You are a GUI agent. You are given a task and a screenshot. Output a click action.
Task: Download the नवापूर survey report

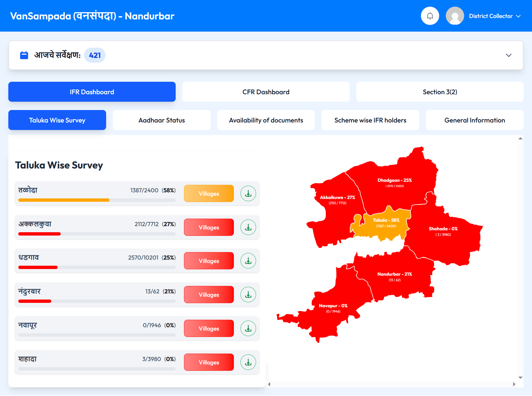tap(248, 328)
